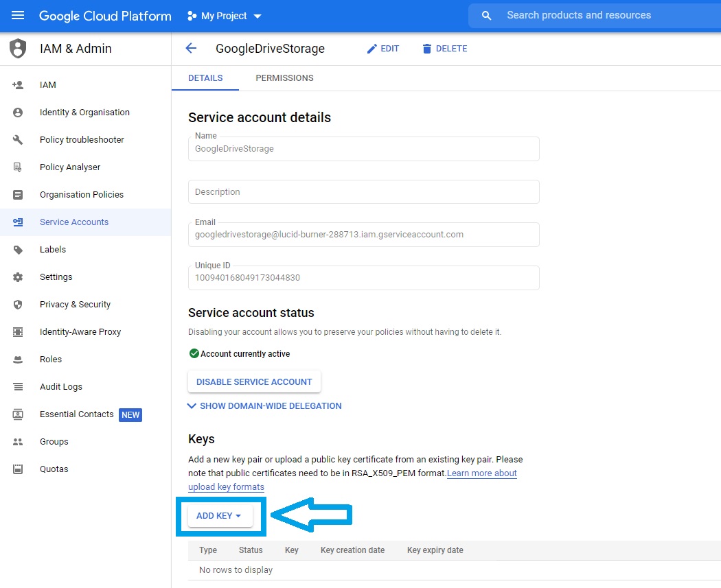Open Policy troubleshooter menu item
The height and width of the screenshot is (588, 721).
point(86,140)
